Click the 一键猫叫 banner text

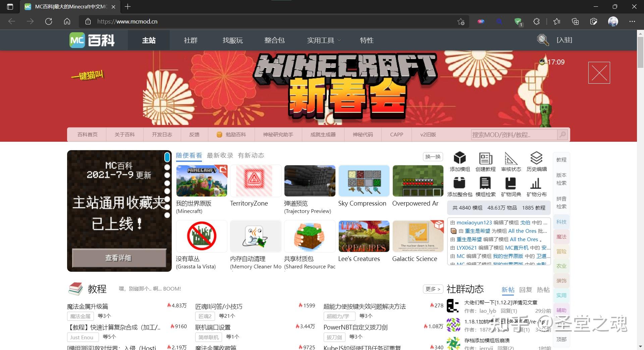click(x=87, y=75)
